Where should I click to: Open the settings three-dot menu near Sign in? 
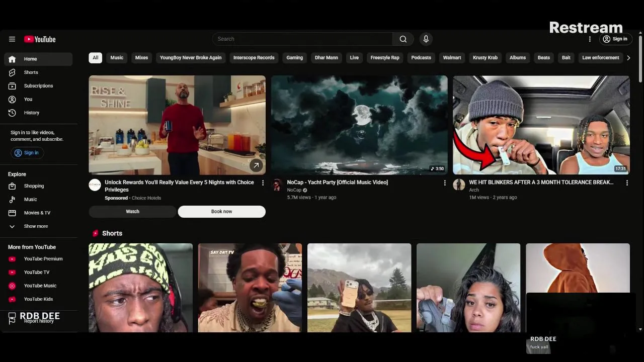590,39
